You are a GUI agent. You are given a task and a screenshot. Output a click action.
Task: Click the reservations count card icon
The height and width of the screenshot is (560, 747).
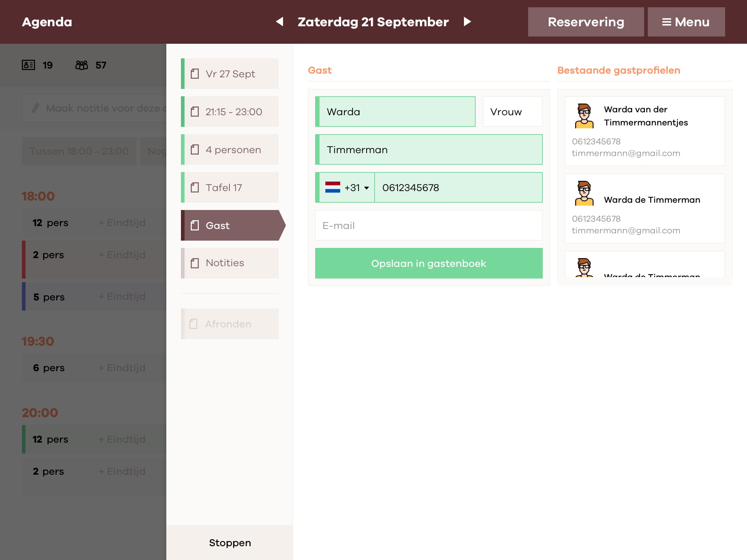coord(28,65)
